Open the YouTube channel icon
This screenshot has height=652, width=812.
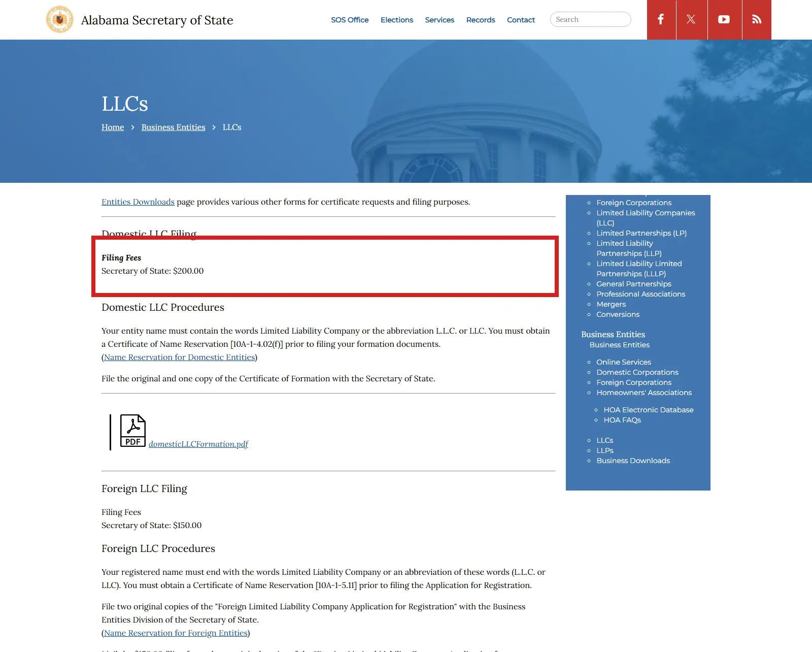[724, 19]
